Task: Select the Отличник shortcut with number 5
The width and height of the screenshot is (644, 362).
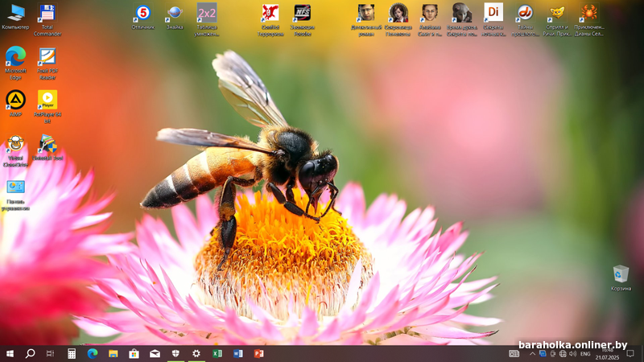Action: 142,14
